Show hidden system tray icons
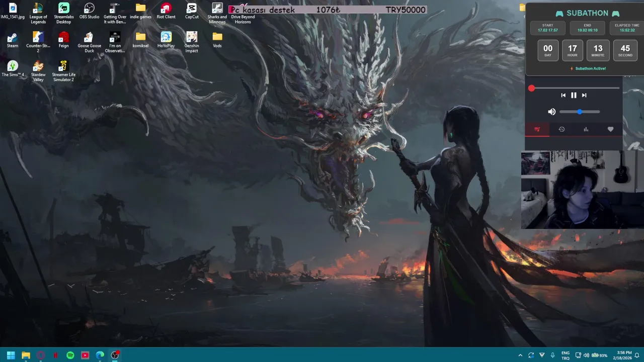 pos(520,355)
